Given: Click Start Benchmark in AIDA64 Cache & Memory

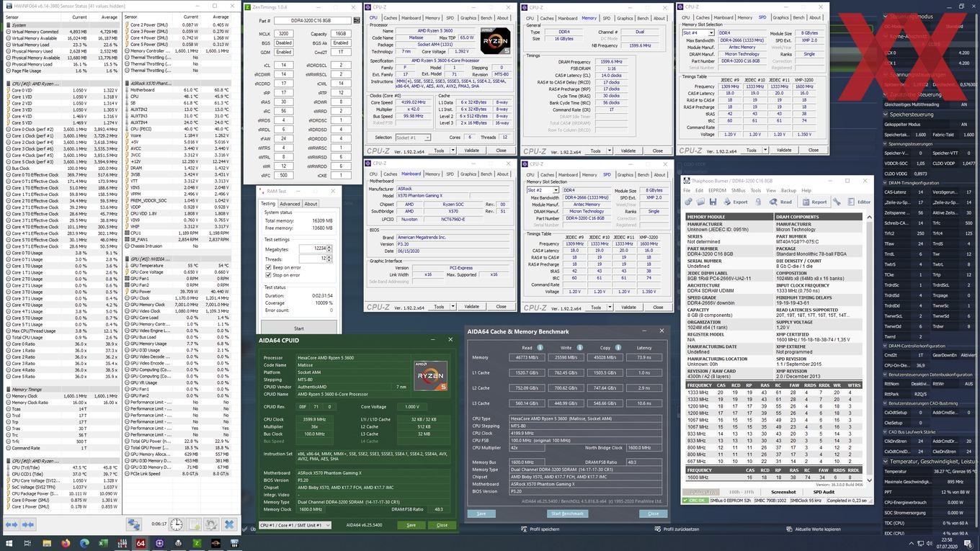Looking at the screenshot, I should point(568,514).
